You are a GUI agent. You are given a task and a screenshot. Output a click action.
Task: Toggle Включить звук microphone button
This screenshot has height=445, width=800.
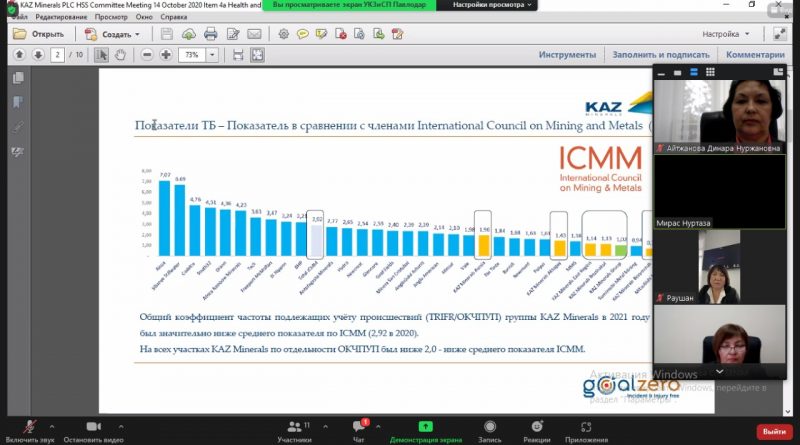tap(30, 430)
